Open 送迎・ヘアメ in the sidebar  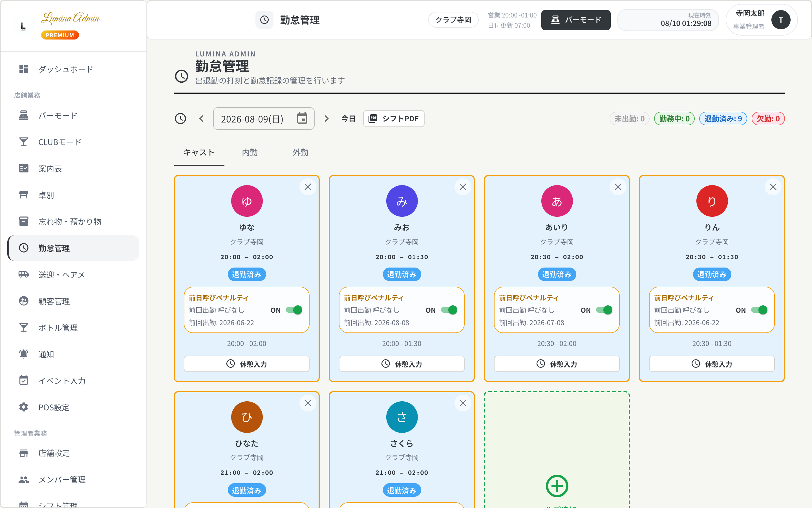click(x=74, y=275)
